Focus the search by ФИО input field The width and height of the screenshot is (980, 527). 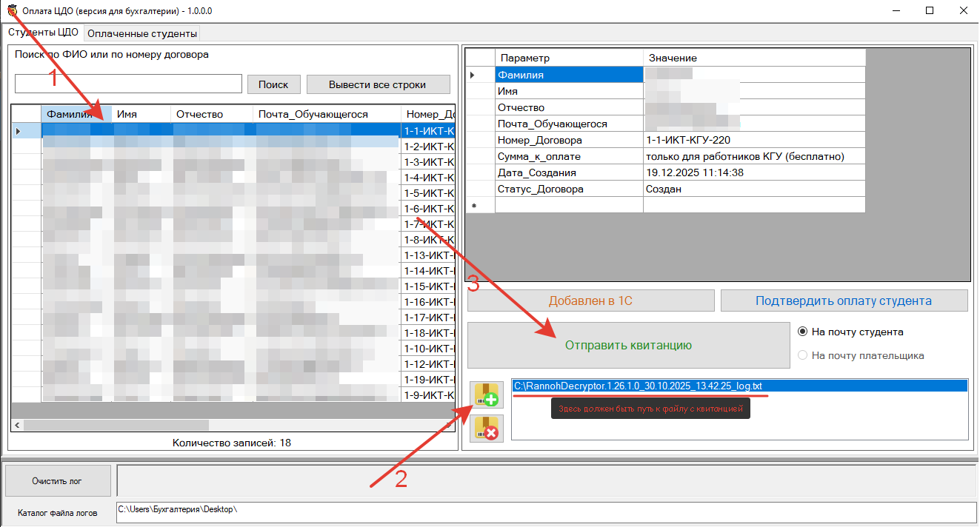[128, 84]
